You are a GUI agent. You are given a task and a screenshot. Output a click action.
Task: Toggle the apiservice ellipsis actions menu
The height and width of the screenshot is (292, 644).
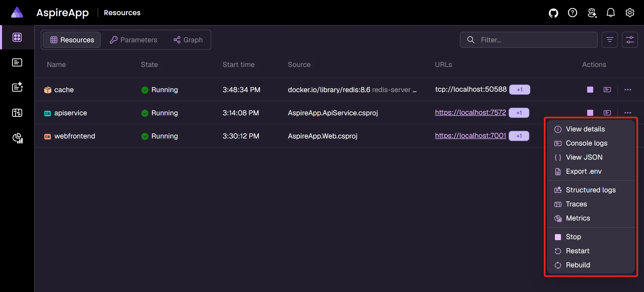[628, 113]
